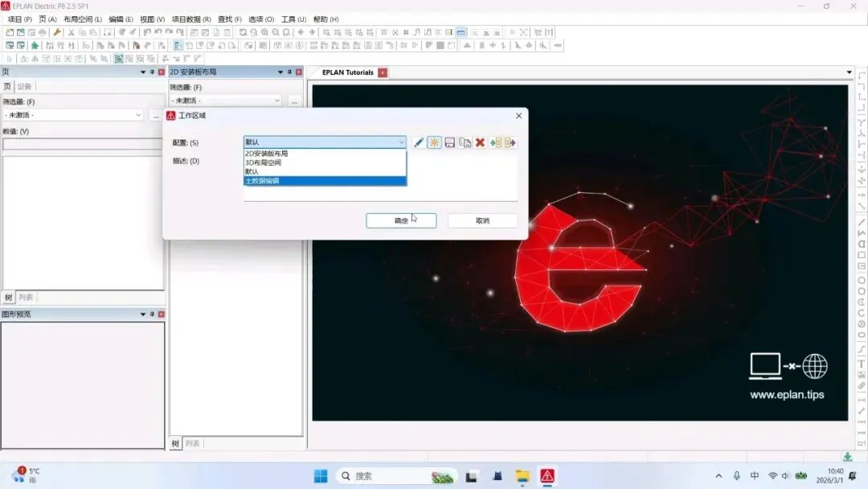
Task: Open the 工具 (U) menu
Action: pyautogui.click(x=293, y=19)
